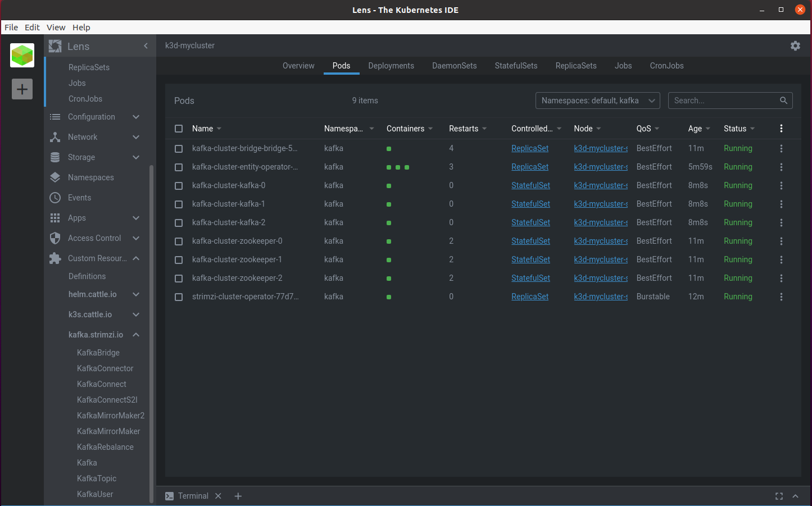Image resolution: width=812 pixels, height=506 pixels.
Task: Open ReplicaSet link for kafka-cluster-bridge pod
Action: click(530, 148)
